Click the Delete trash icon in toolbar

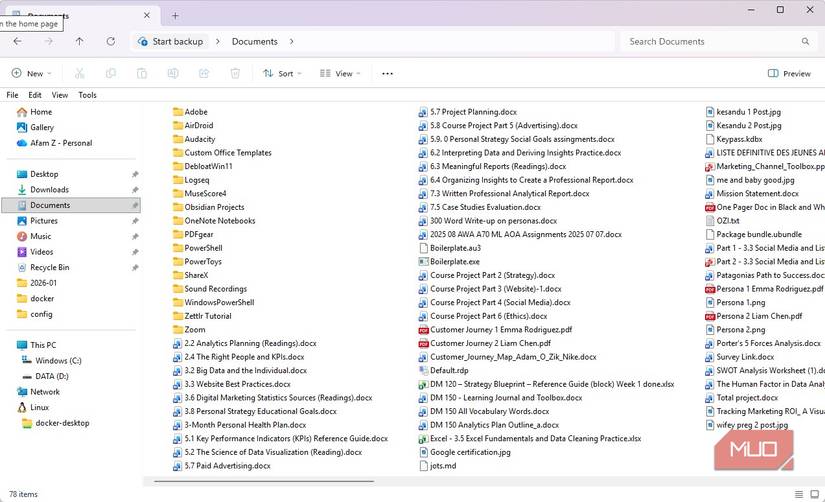click(x=235, y=74)
